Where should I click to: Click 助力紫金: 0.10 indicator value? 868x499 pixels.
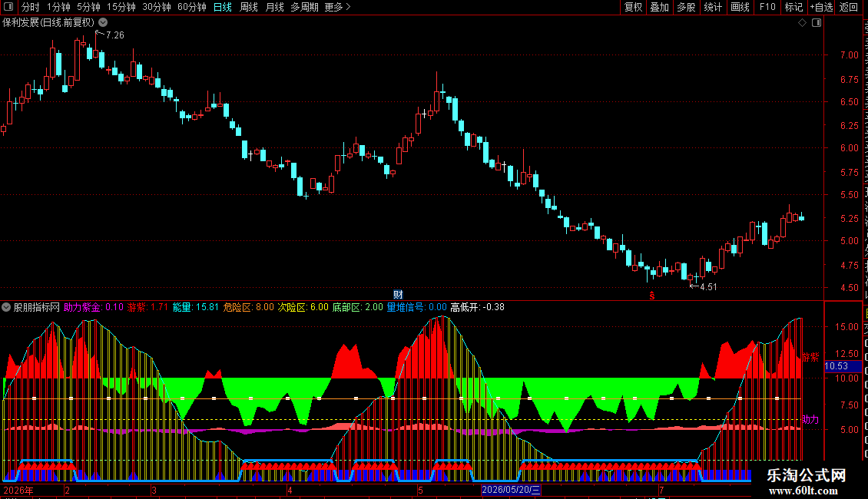pyautogui.click(x=94, y=307)
